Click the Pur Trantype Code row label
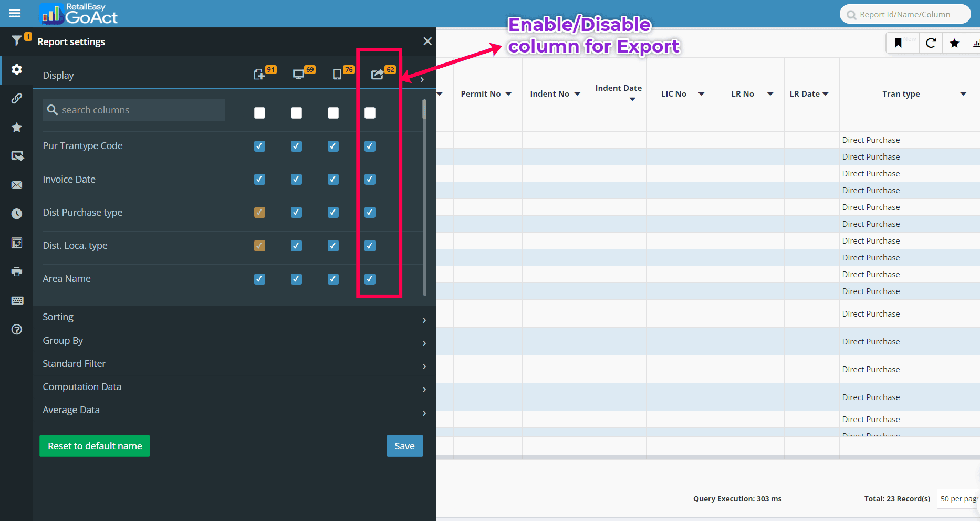980x524 pixels. click(82, 146)
